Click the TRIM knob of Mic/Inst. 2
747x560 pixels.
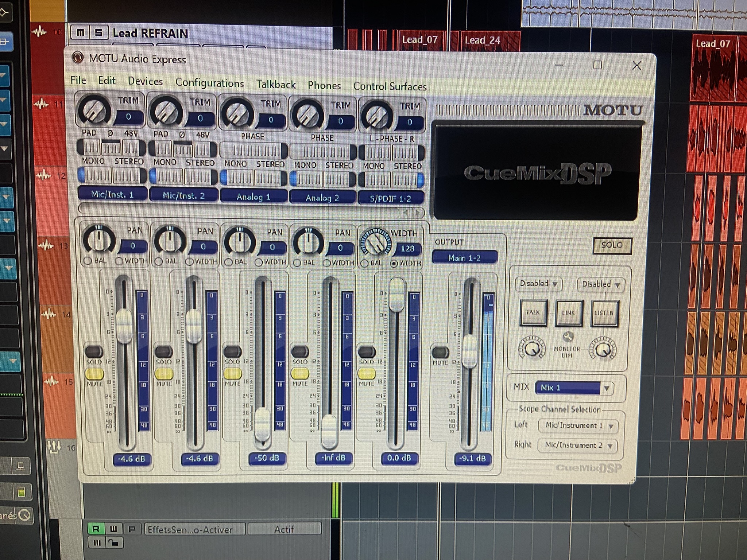[x=166, y=112]
